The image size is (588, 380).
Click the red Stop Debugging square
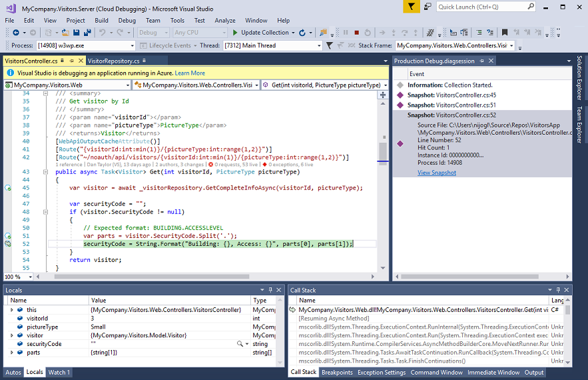point(357,33)
